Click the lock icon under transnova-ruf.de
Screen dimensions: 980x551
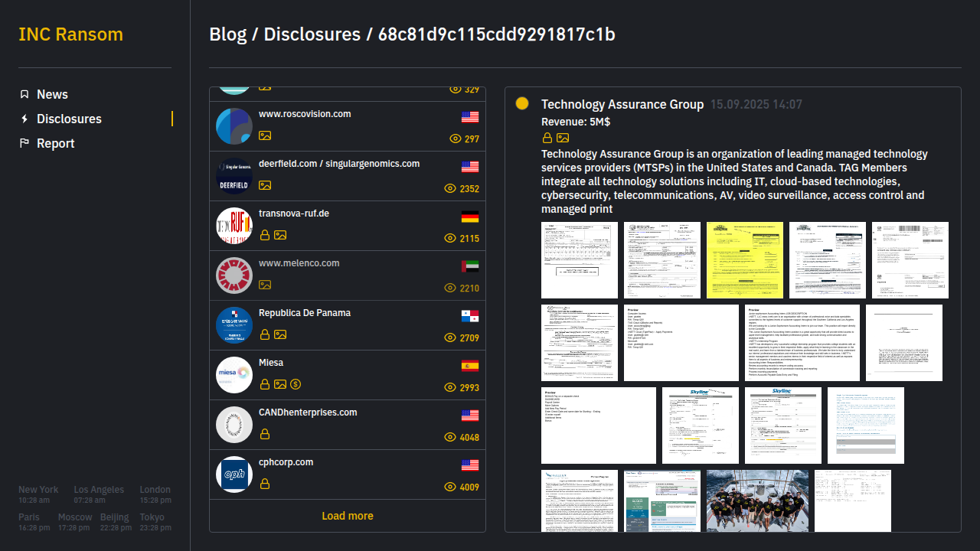coord(265,235)
